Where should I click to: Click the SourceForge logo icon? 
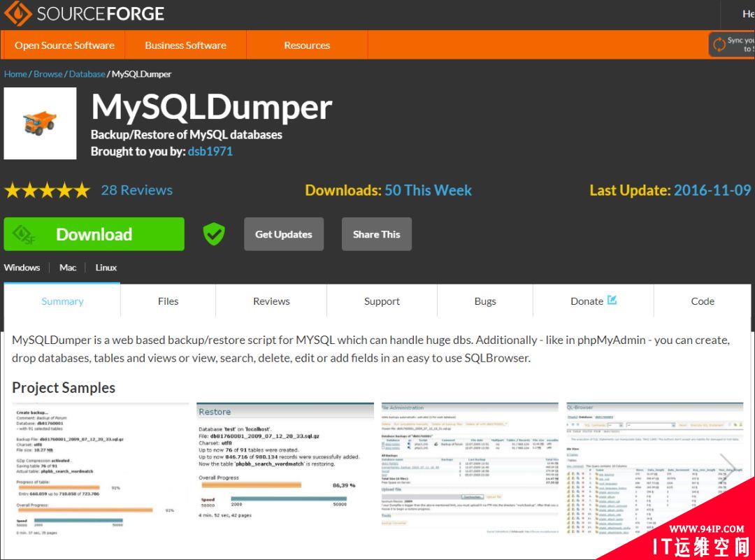coord(17,13)
